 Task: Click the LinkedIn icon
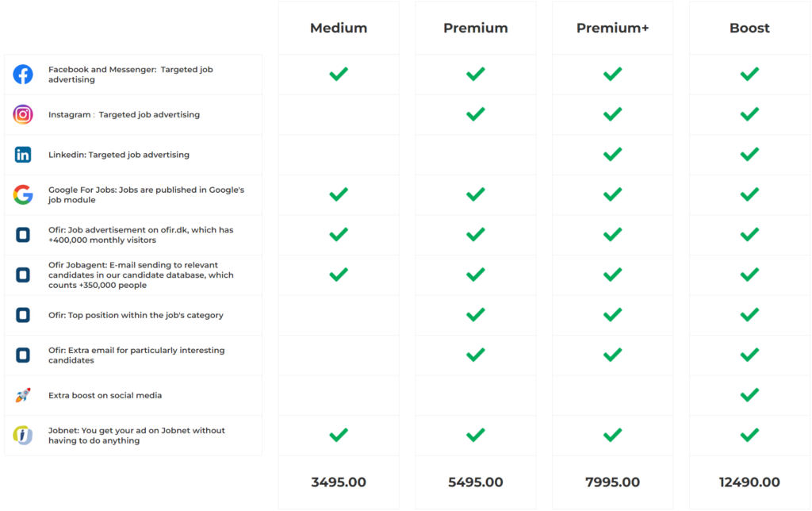click(x=23, y=155)
